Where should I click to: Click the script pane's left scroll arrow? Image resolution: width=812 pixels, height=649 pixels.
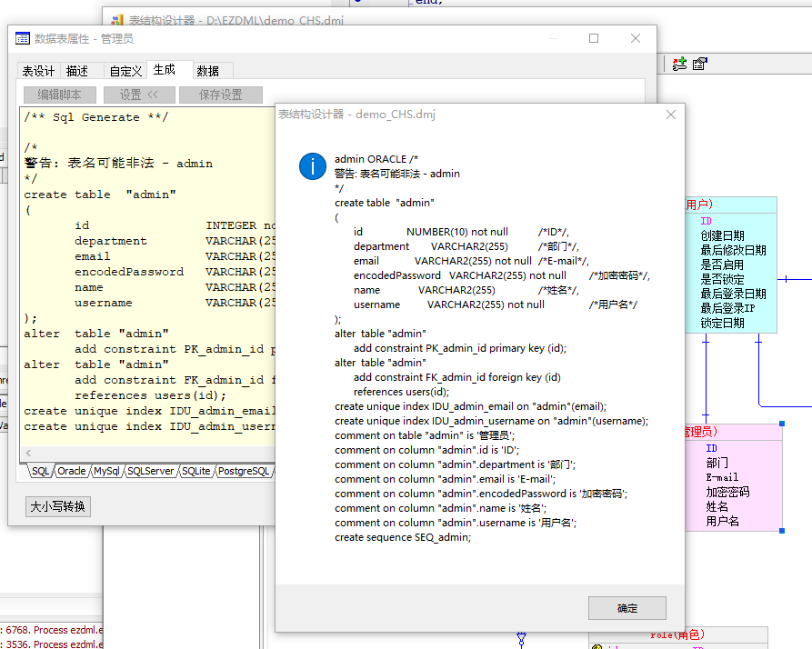pos(28,453)
